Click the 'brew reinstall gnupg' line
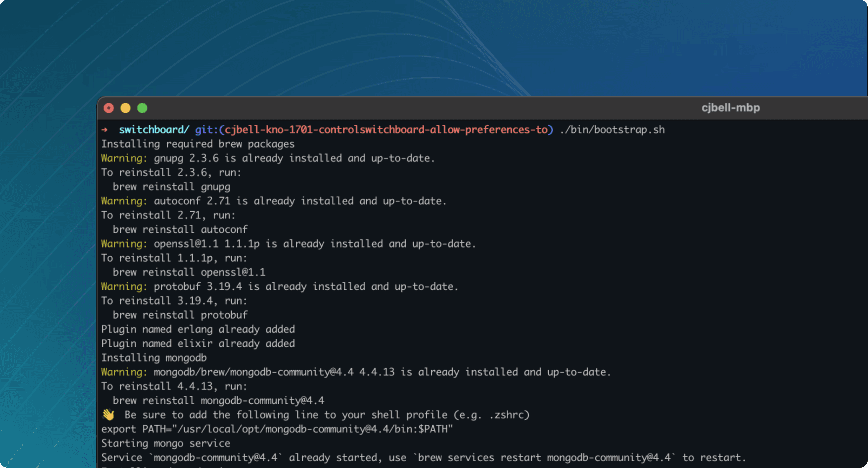The width and height of the screenshot is (868, 468). pos(171,187)
